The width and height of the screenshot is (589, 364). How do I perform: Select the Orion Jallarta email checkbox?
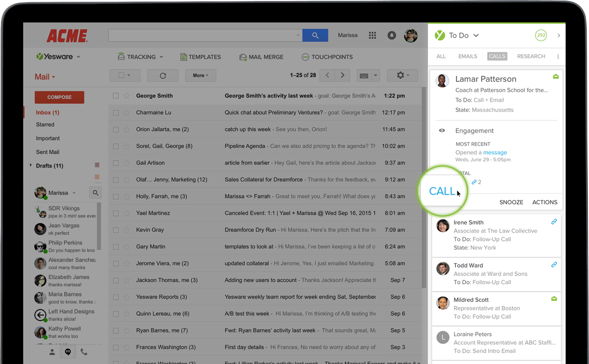116,130
